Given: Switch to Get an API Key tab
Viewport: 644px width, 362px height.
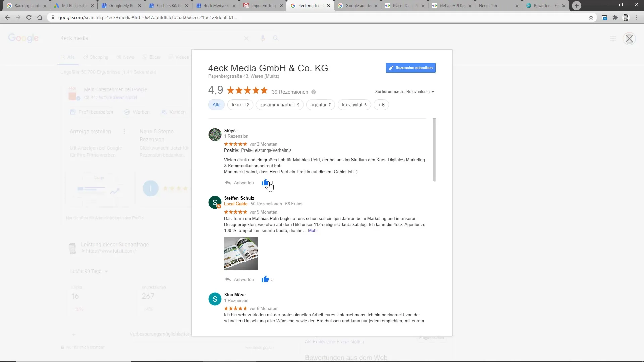Looking at the screenshot, I should point(452,6).
